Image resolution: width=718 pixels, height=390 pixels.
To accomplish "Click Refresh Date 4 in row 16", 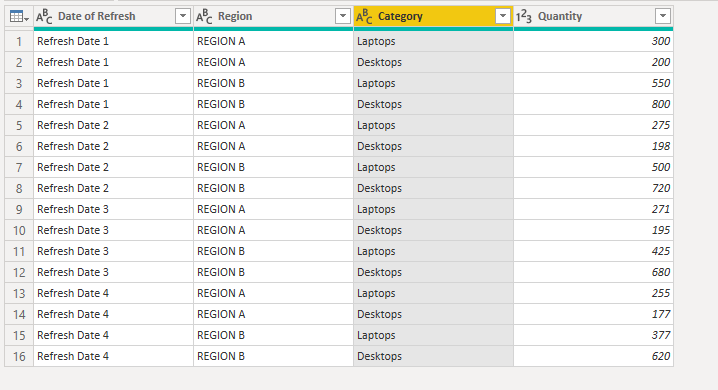I will pyautogui.click(x=73, y=356).
